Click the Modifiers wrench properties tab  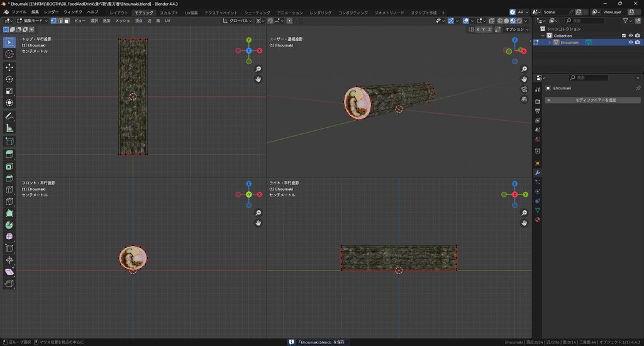[x=538, y=172]
